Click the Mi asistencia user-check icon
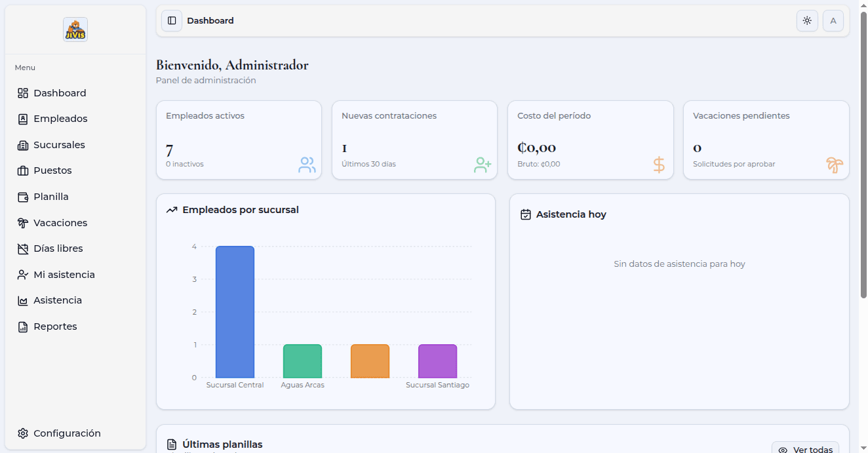This screenshot has width=868, height=453. pos(23,275)
